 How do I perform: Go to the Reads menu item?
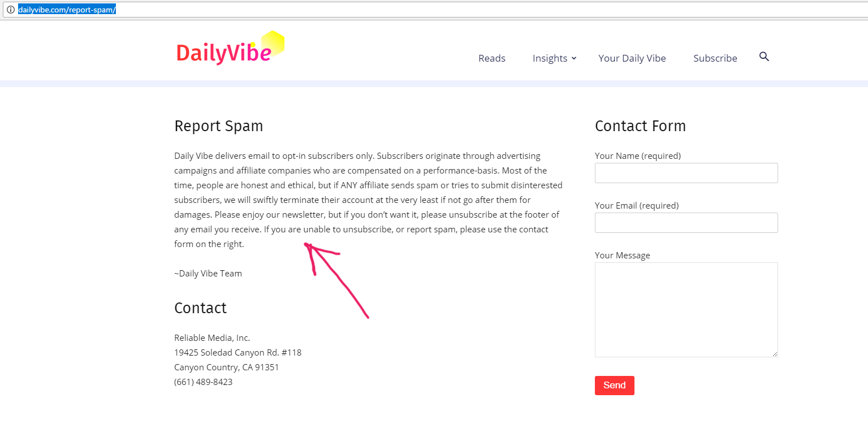(492, 58)
